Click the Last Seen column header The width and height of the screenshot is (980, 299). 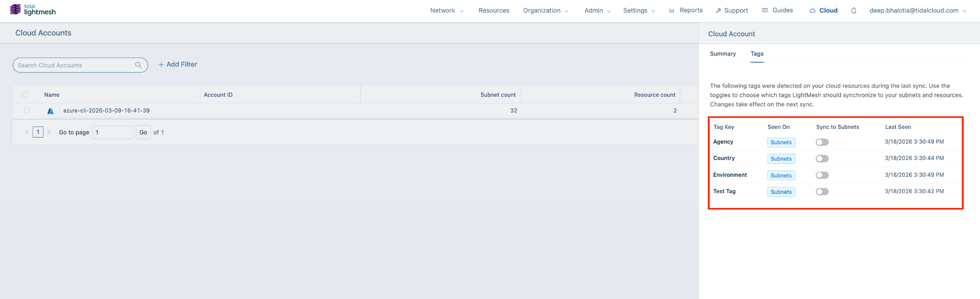point(898,127)
